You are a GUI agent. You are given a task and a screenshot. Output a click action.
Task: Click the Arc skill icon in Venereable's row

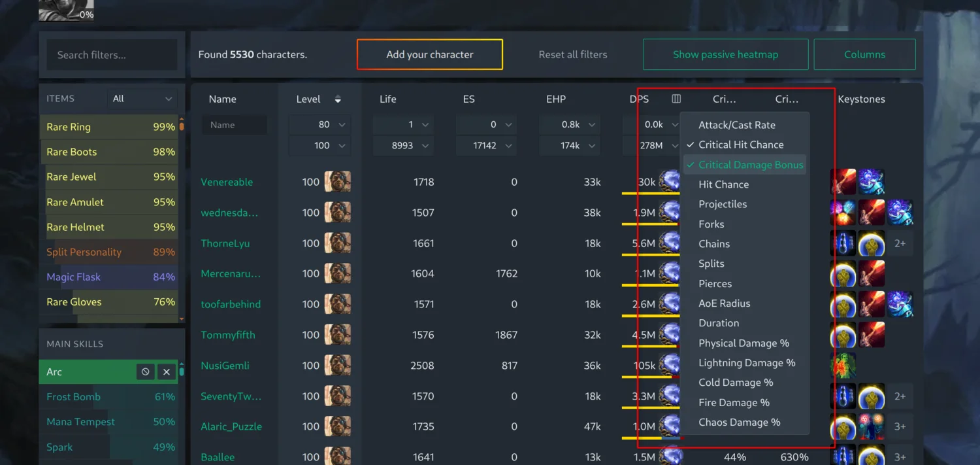click(x=670, y=182)
